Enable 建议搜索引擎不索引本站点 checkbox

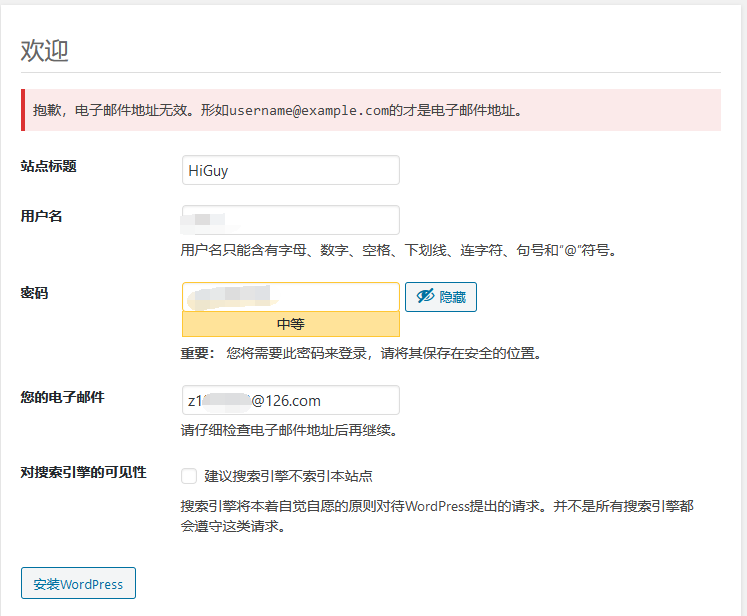coord(189,476)
